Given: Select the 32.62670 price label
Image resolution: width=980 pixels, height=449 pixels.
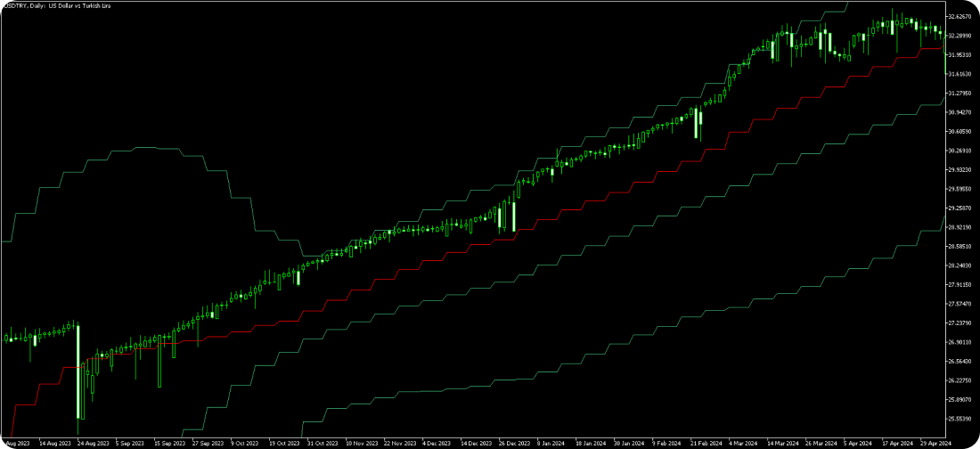Looking at the screenshot, I should pos(961,16).
